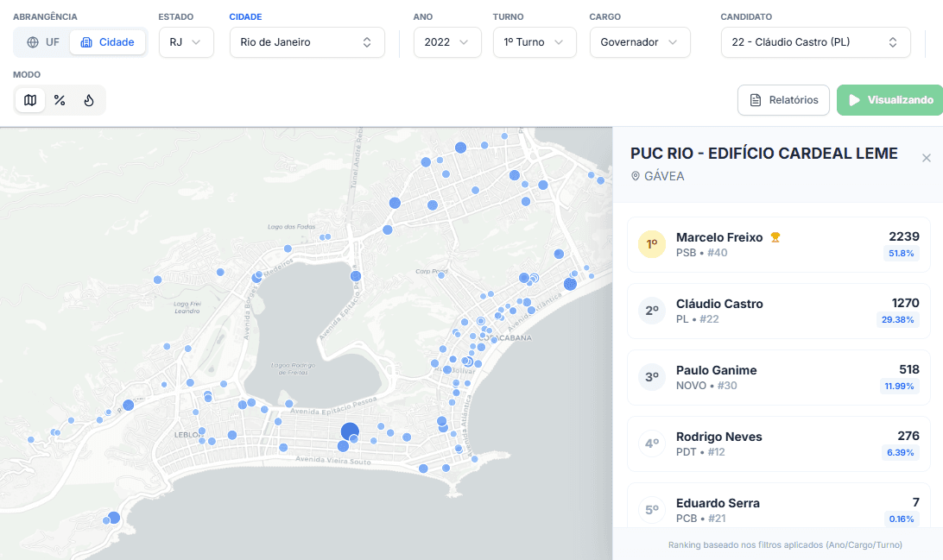The image size is (943, 560).
Task: Close the PUC Rio details panel
Action: (x=927, y=158)
